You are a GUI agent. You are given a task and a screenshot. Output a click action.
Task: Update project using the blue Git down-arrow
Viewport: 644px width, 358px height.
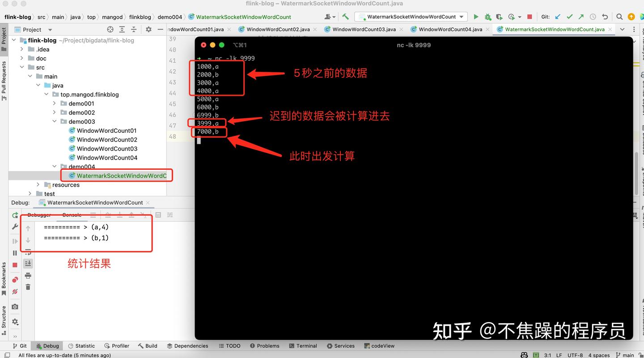(557, 17)
